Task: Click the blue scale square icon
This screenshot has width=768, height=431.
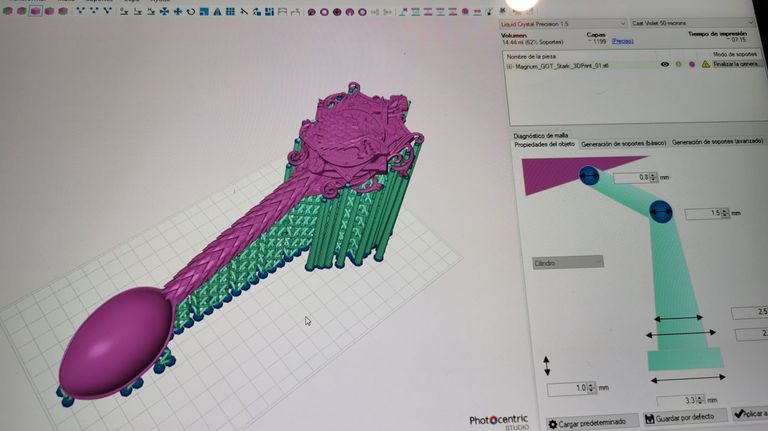Action: click(204, 11)
